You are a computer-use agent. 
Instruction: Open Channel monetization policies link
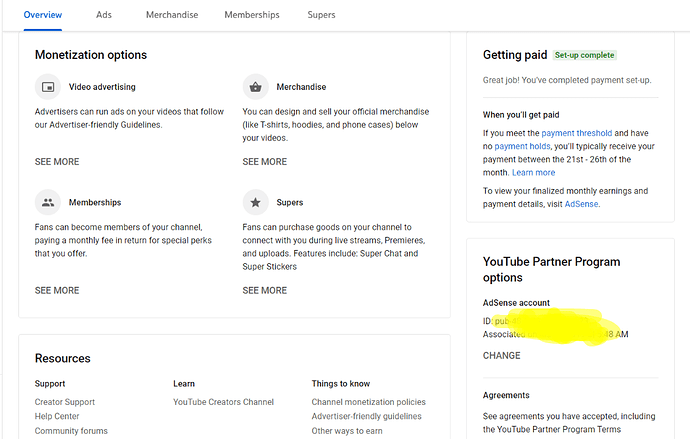pyautogui.click(x=368, y=402)
